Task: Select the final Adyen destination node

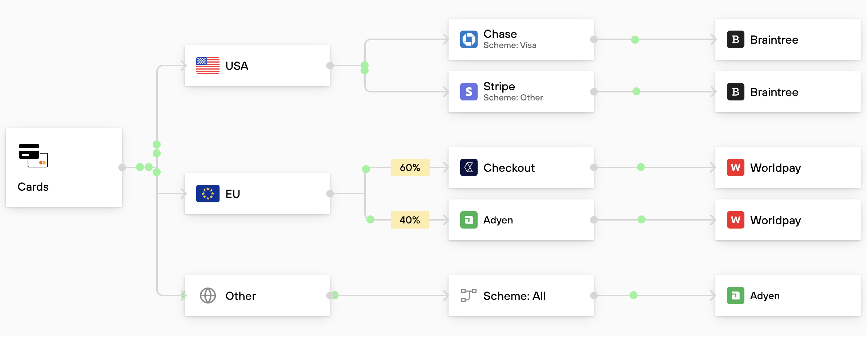Action: tap(788, 296)
